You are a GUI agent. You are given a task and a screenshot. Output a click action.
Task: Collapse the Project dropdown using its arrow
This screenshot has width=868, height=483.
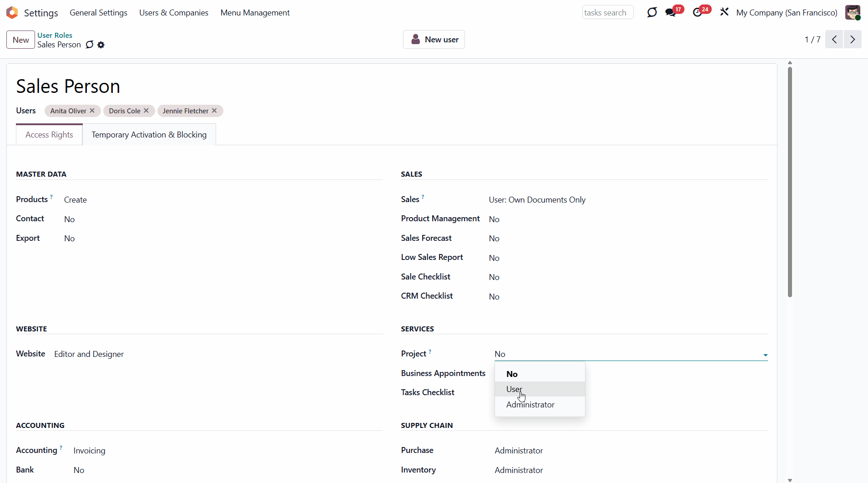click(765, 355)
